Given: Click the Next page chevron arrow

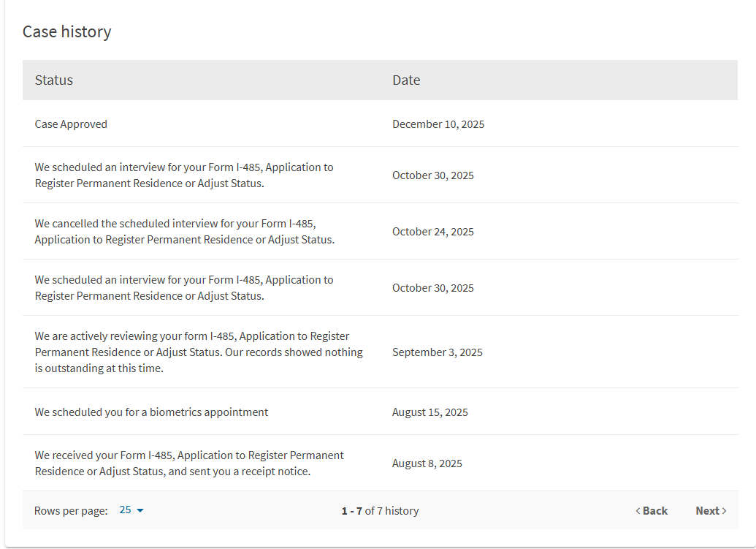Looking at the screenshot, I should (x=724, y=511).
